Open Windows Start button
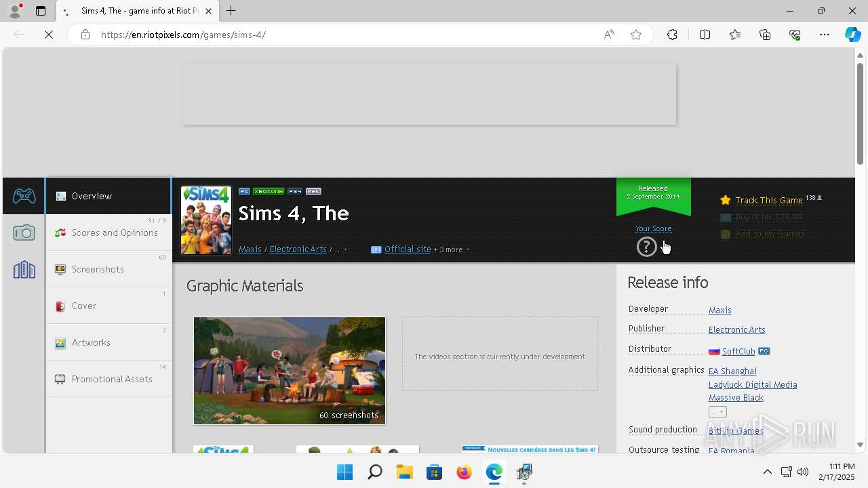868x488 pixels. (x=344, y=472)
